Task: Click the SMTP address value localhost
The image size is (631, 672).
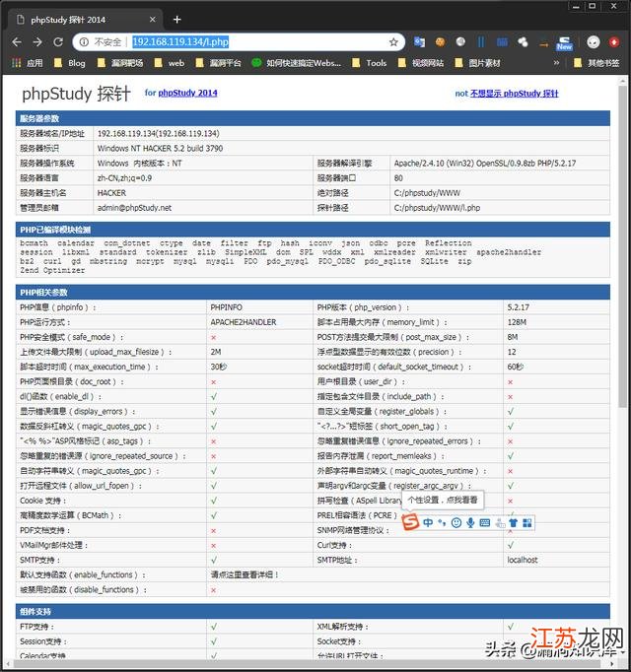Action: tap(522, 560)
